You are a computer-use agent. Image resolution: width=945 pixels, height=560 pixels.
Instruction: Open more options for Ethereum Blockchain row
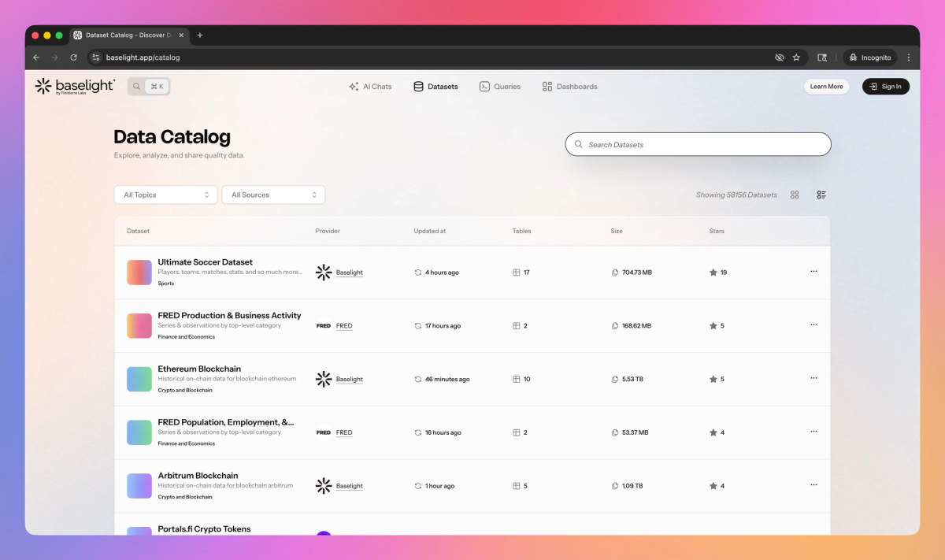tap(813, 378)
